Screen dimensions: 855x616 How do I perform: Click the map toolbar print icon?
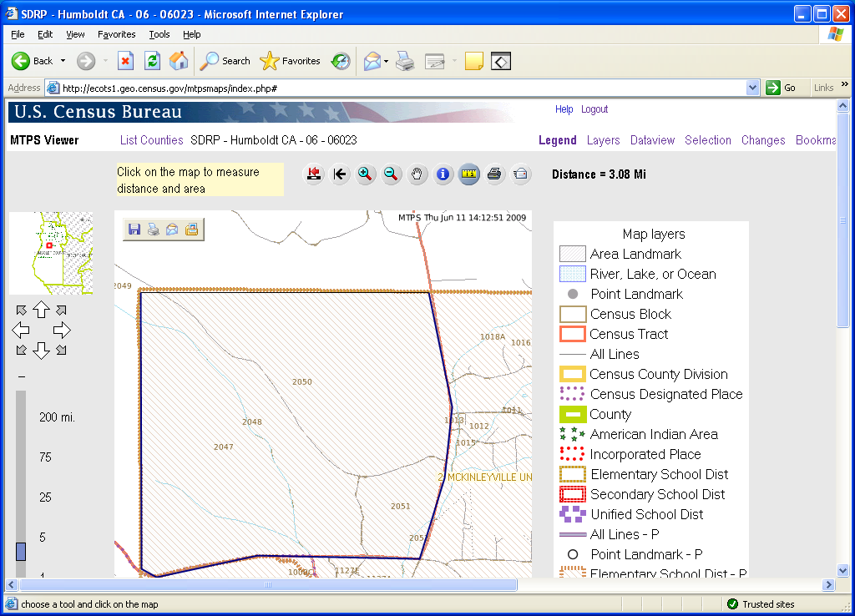pyautogui.click(x=494, y=174)
